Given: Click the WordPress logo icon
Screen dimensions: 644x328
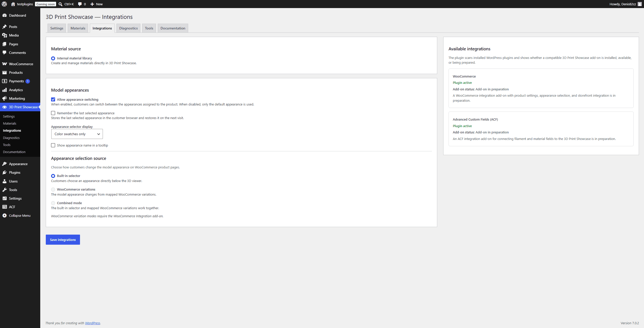Looking at the screenshot, I should pyautogui.click(x=4, y=4).
